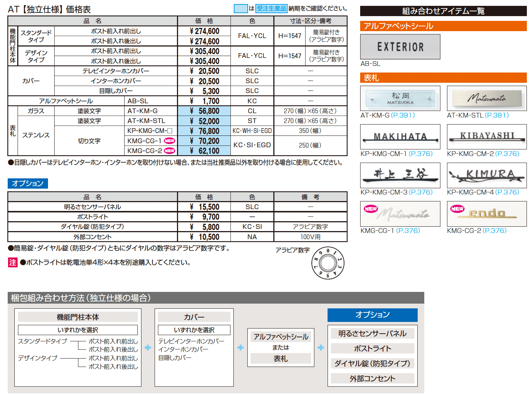
Task: Click the 注 annotation icon
Action: (12, 262)
